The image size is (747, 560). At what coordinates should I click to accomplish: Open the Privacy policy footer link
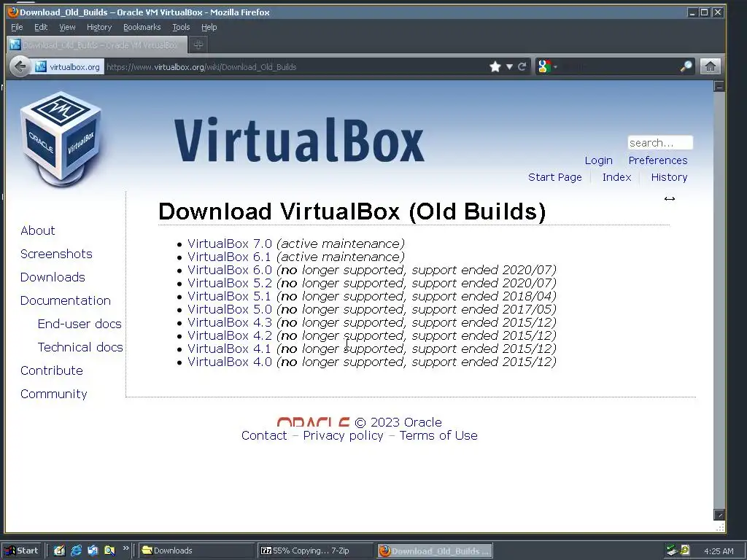click(343, 436)
